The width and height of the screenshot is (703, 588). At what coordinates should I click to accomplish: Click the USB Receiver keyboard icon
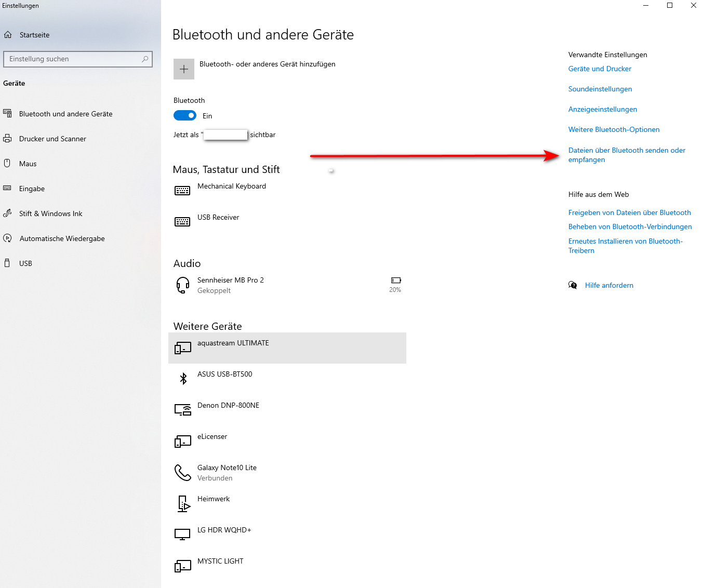tap(182, 222)
